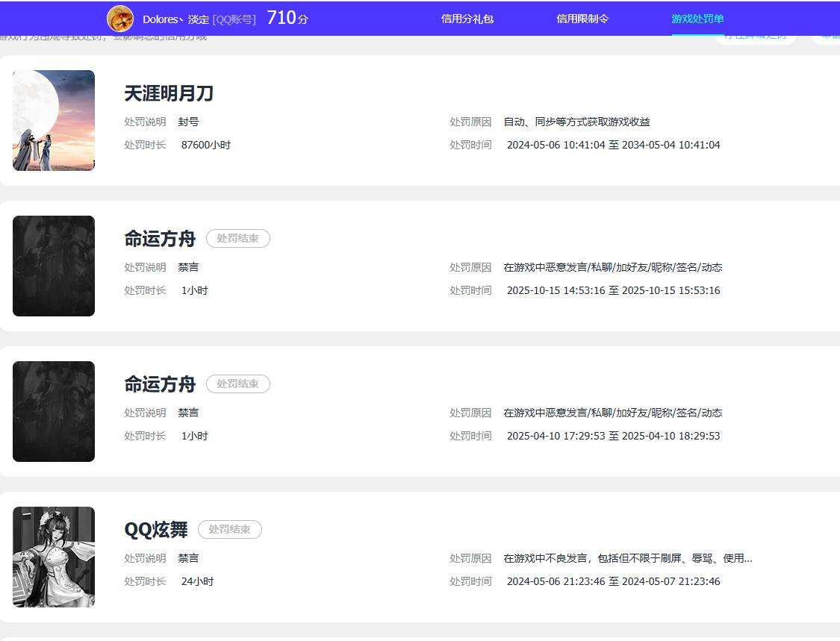Click 处罚结束 badge on 2025-10-15 命运方舟 entry
This screenshot has height=641, width=840.
tap(238, 238)
